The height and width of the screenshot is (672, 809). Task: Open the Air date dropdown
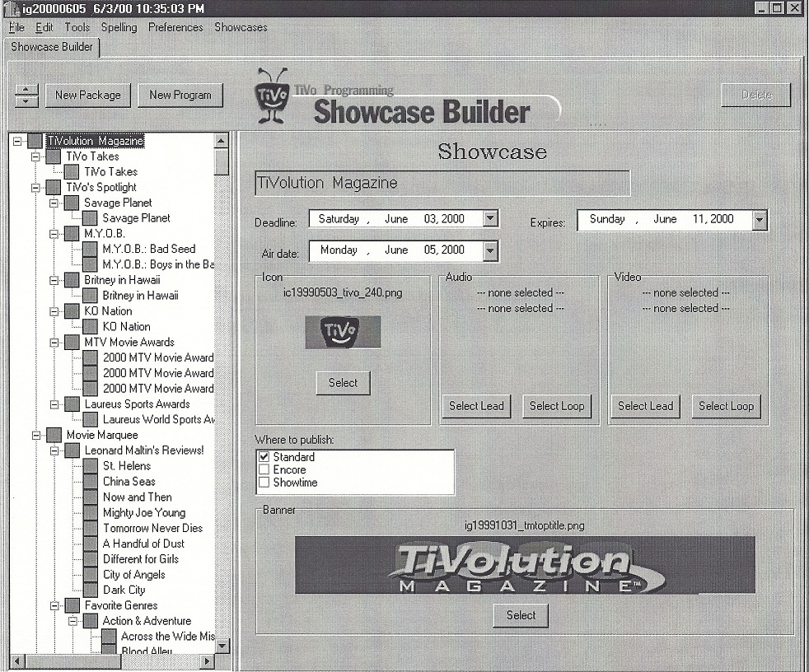coord(491,250)
